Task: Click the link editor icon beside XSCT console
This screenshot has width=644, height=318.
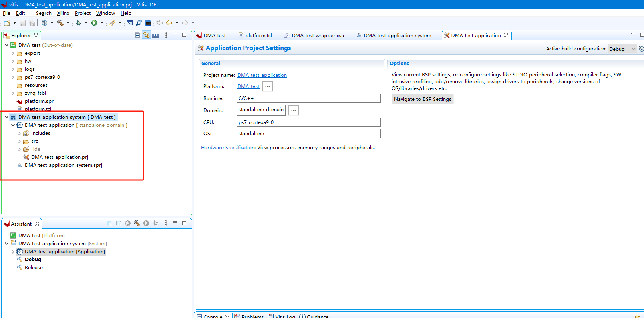Action: 139,23
